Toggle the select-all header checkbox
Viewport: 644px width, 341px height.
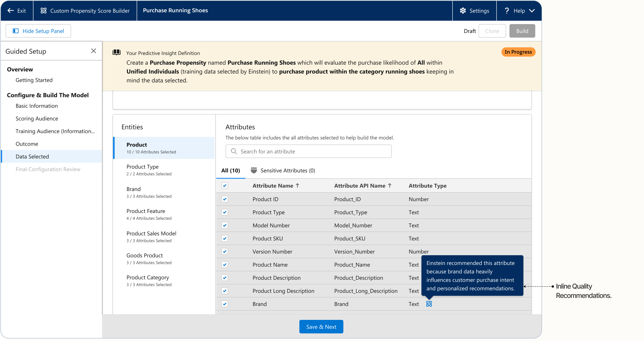tap(224, 186)
